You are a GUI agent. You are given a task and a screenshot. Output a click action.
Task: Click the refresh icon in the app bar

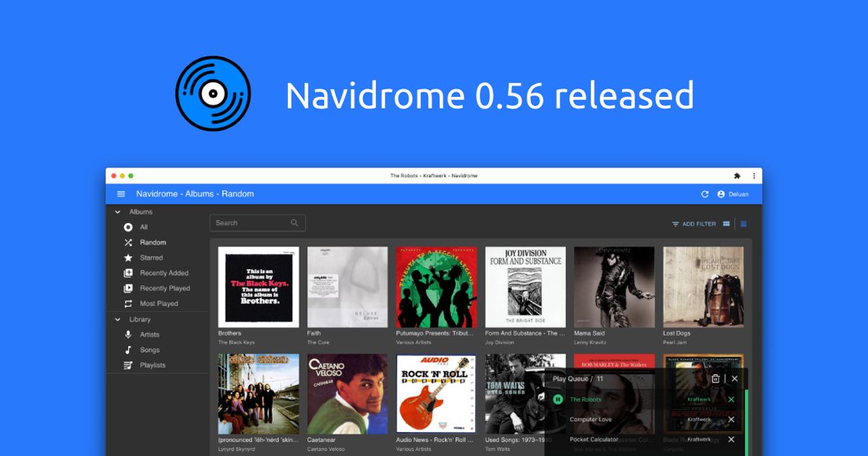coord(705,194)
